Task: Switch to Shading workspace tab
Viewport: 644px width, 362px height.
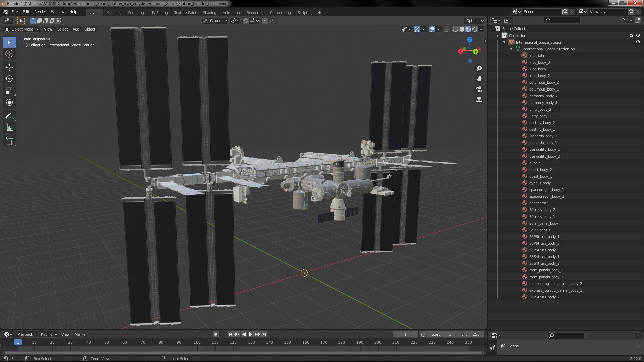Action: (209, 13)
